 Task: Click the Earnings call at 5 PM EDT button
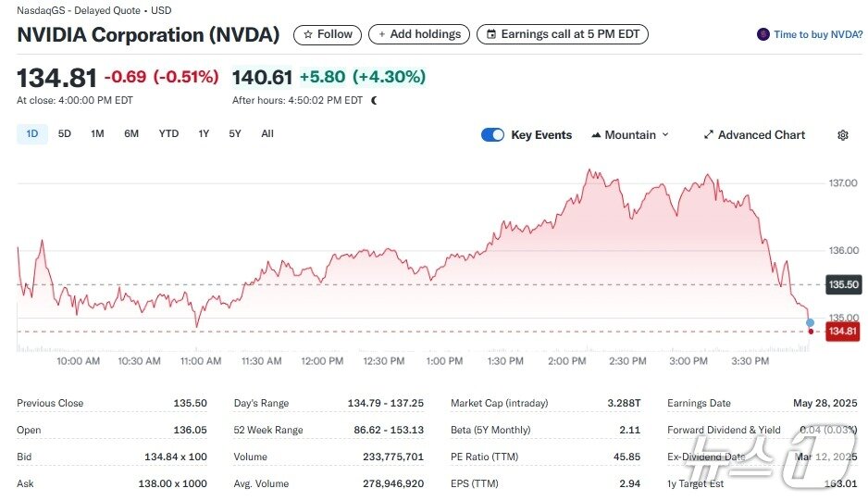pos(563,34)
